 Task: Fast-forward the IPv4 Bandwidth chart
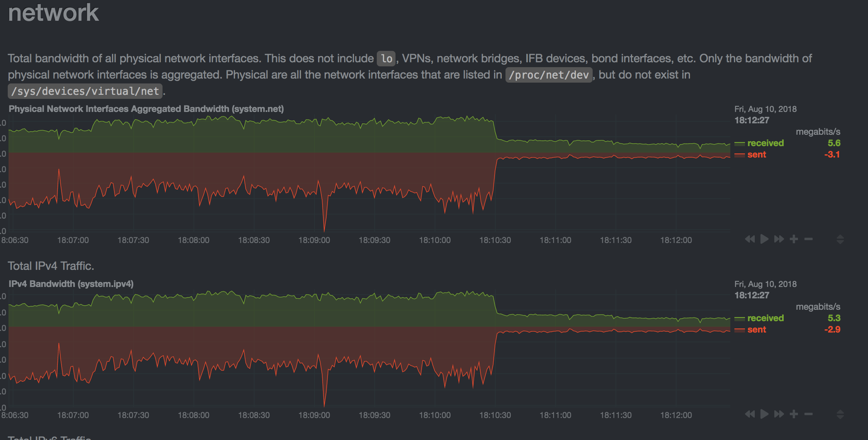click(779, 414)
